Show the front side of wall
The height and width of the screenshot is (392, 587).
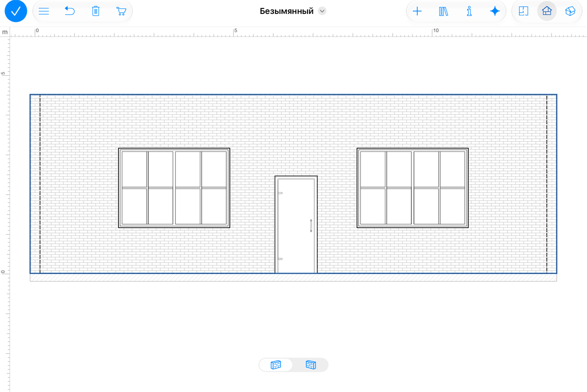click(276, 365)
